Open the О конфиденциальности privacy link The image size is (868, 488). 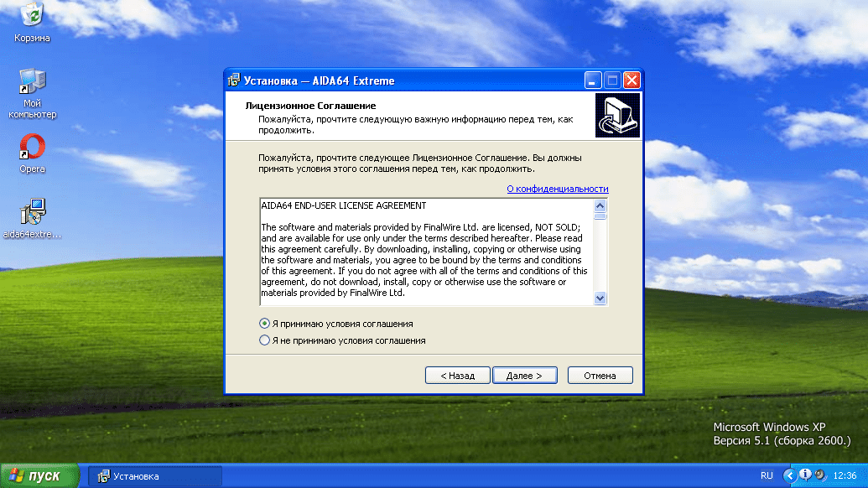558,189
